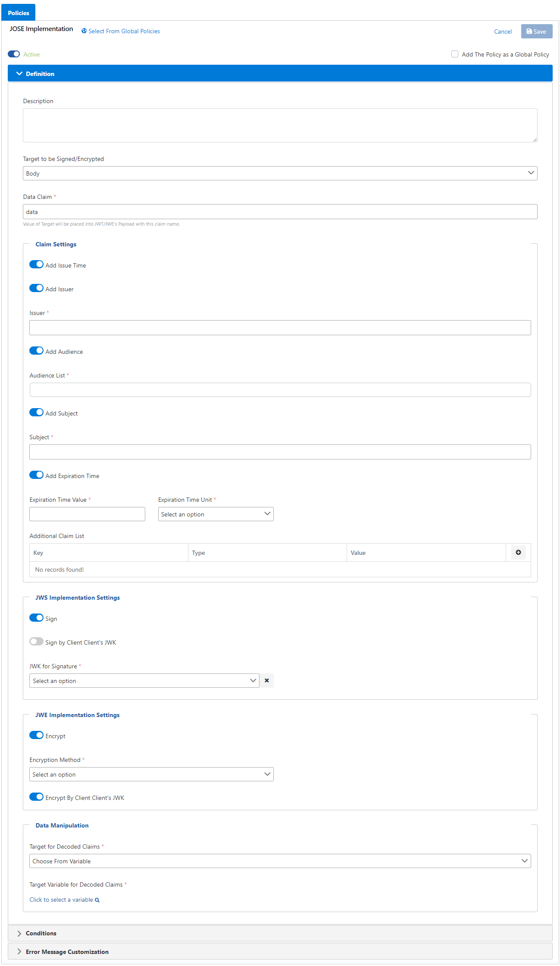Click the Definition section chevron icon

(19, 74)
